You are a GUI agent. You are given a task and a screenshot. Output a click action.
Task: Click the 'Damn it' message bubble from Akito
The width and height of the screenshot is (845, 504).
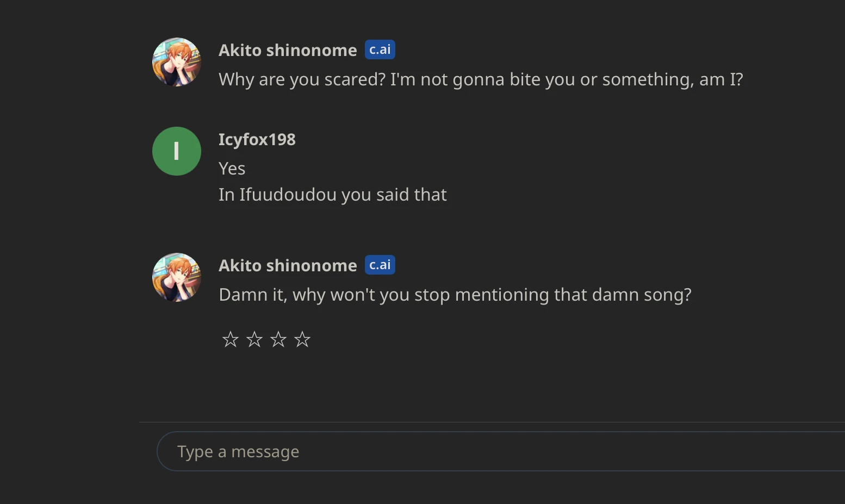pos(455,295)
